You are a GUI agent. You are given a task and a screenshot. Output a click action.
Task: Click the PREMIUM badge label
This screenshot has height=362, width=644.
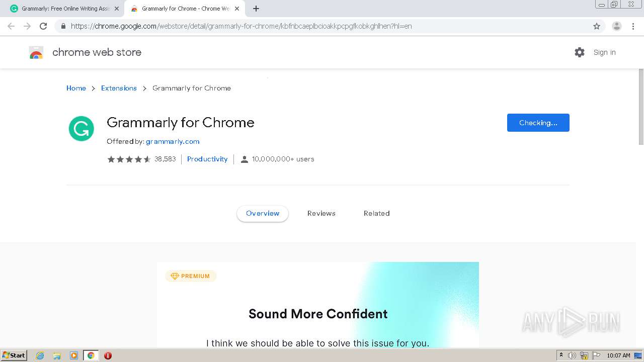pos(191,276)
